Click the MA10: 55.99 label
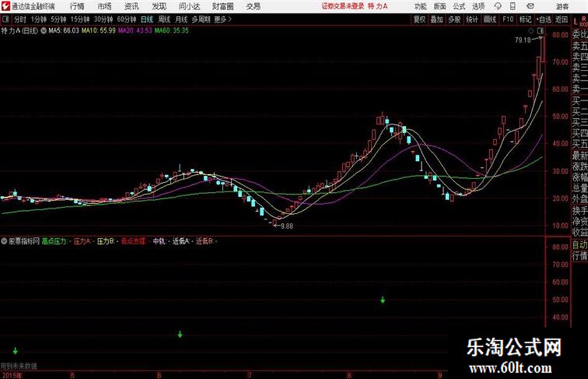588x379 pixels. point(99,30)
